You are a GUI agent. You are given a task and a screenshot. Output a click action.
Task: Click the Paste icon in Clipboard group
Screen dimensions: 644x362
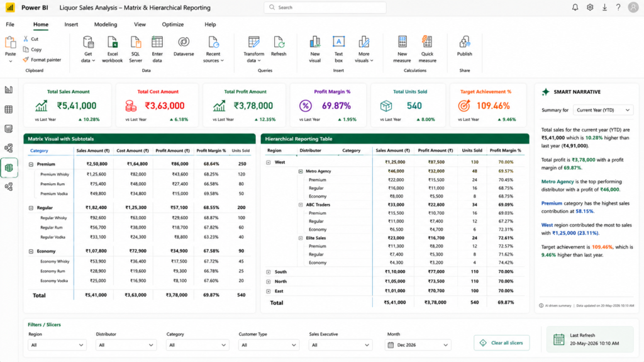click(x=10, y=42)
